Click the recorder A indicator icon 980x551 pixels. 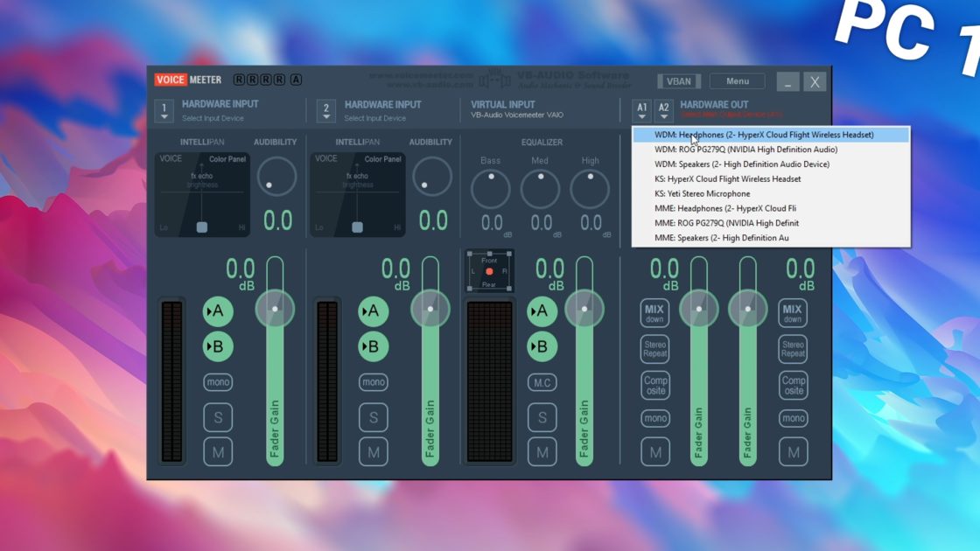point(297,80)
